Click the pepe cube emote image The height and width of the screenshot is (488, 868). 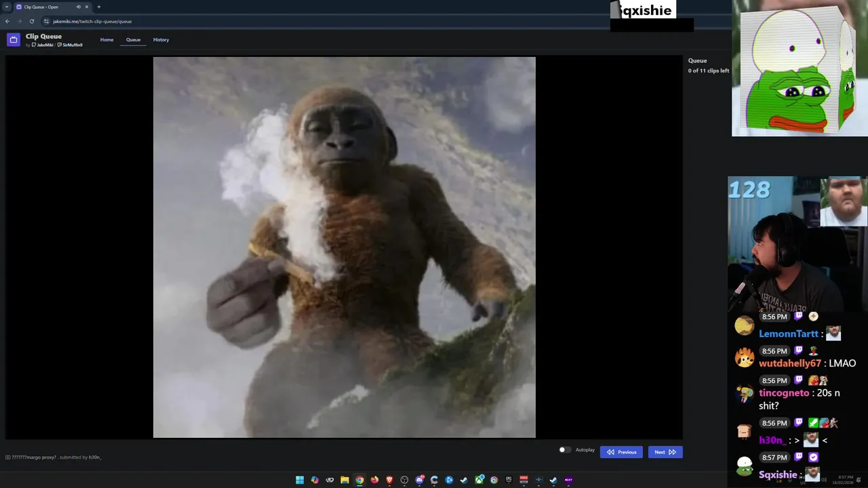[x=800, y=68]
